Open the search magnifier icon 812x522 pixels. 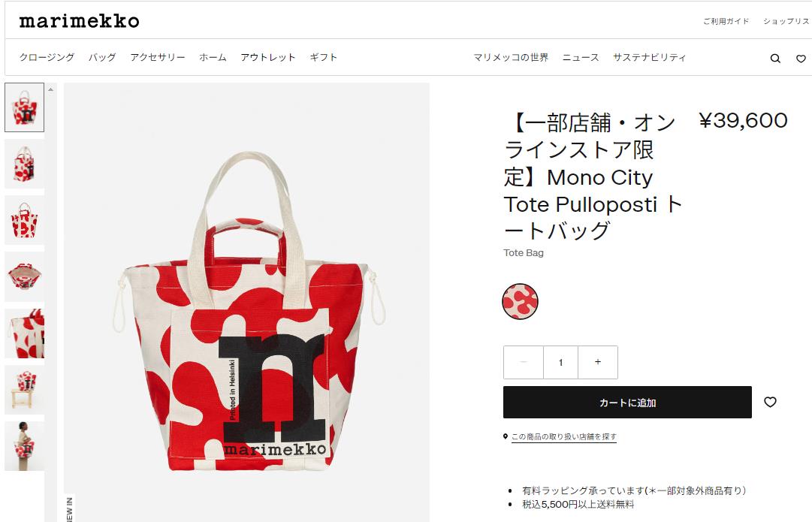tap(774, 59)
